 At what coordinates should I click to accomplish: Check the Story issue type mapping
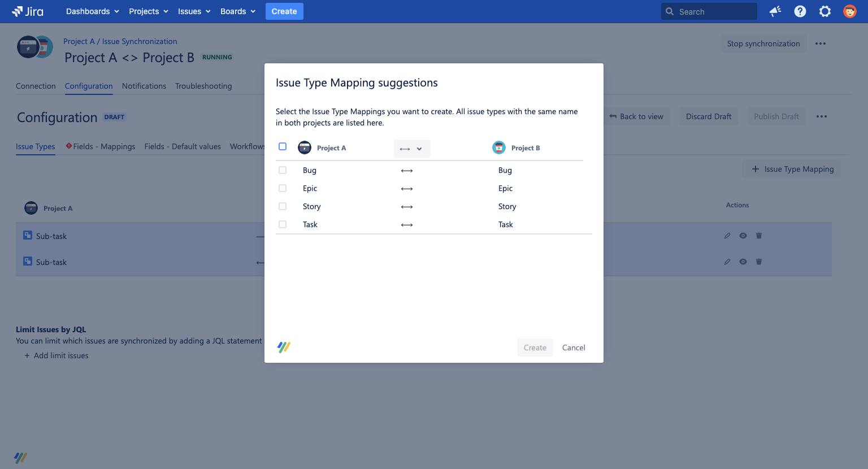pos(283,206)
